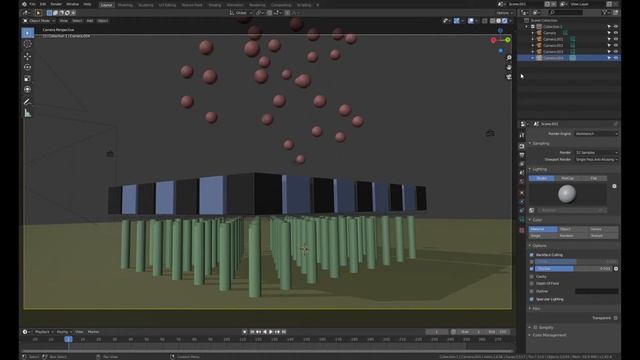Select the Measure tool

(x=28, y=113)
